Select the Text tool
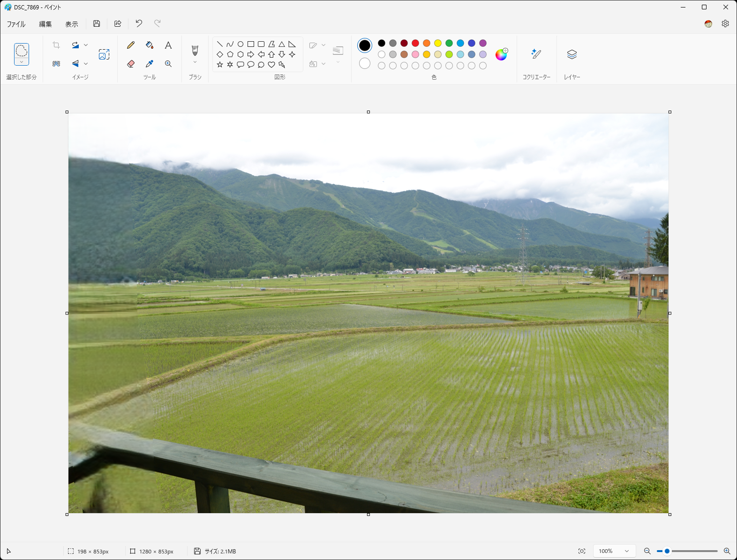The height and width of the screenshot is (560, 737). (x=168, y=45)
